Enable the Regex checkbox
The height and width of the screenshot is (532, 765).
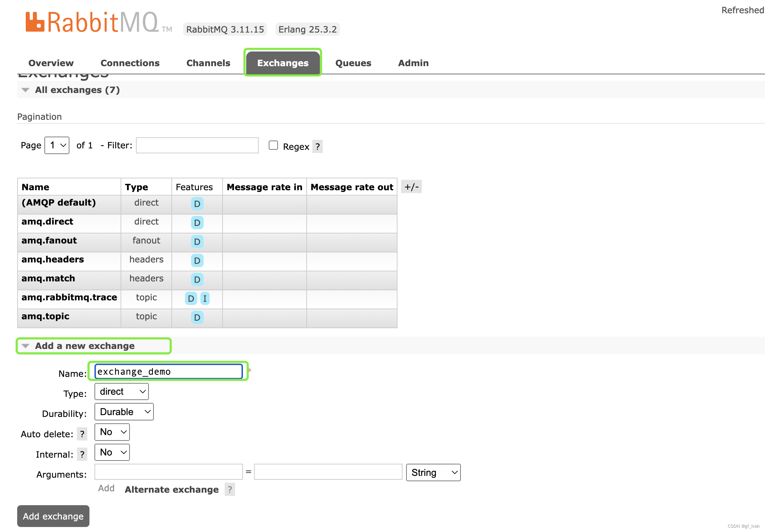[x=273, y=145]
